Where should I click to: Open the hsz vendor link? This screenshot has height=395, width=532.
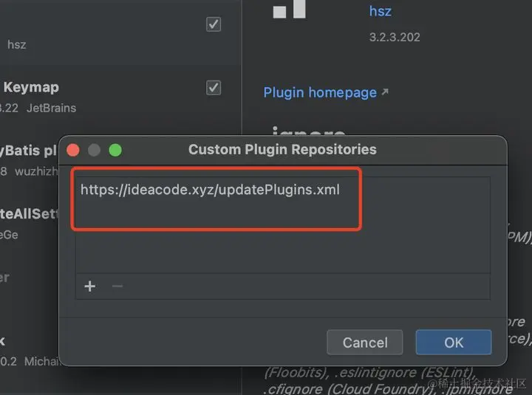pos(381,11)
